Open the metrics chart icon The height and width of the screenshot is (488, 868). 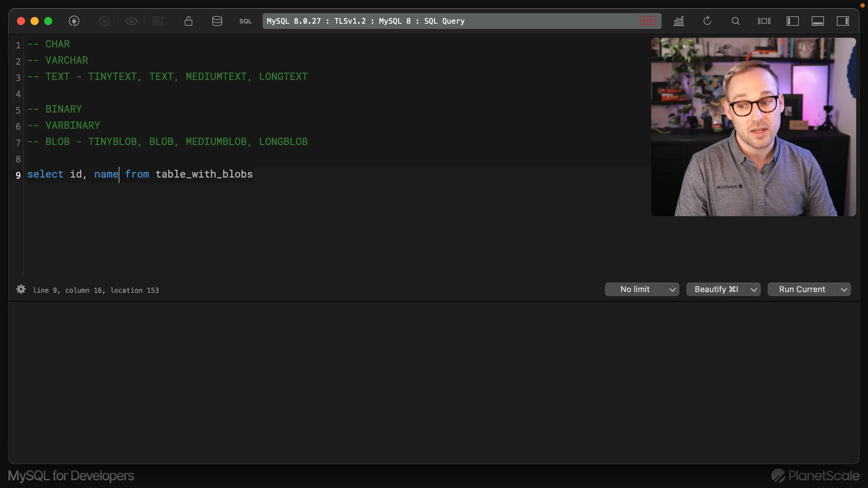(x=679, y=21)
